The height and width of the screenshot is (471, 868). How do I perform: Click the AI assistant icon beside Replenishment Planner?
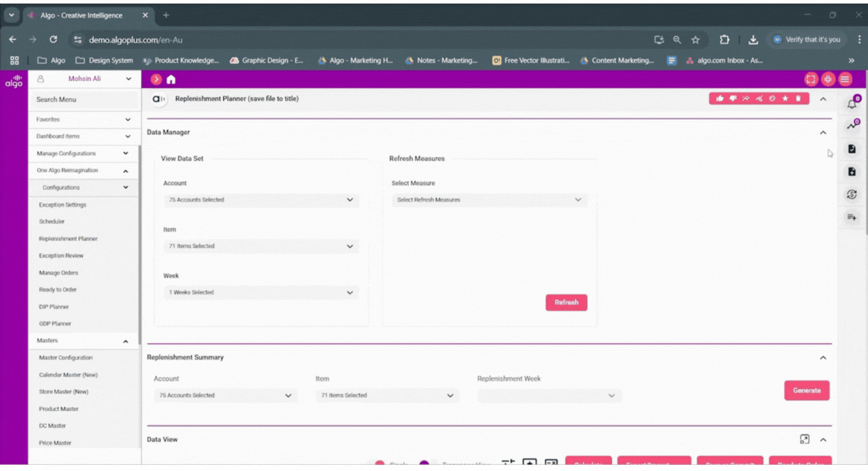pos(159,99)
